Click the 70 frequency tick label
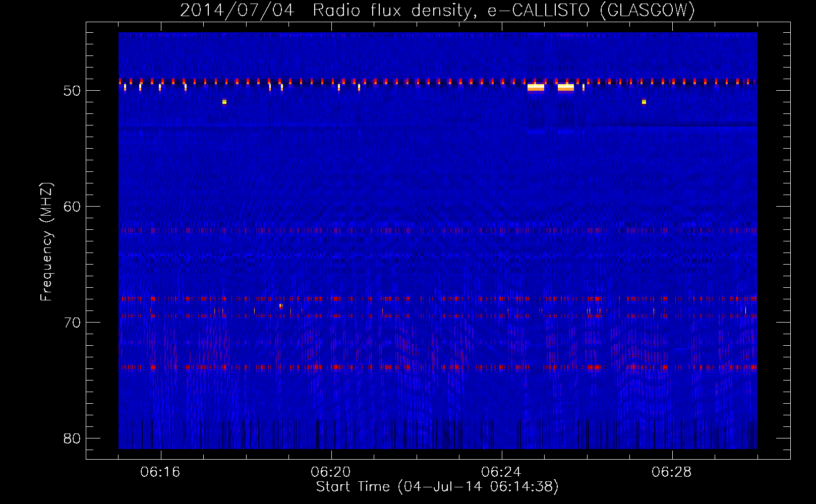The height and width of the screenshot is (504, 816). (x=72, y=323)
